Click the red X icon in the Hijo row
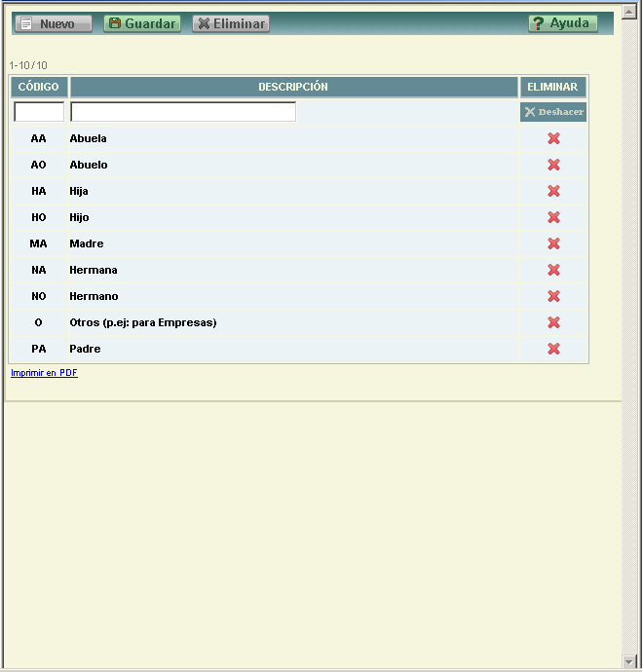Viewport: 643px width, 672px height. coord(553,217)
